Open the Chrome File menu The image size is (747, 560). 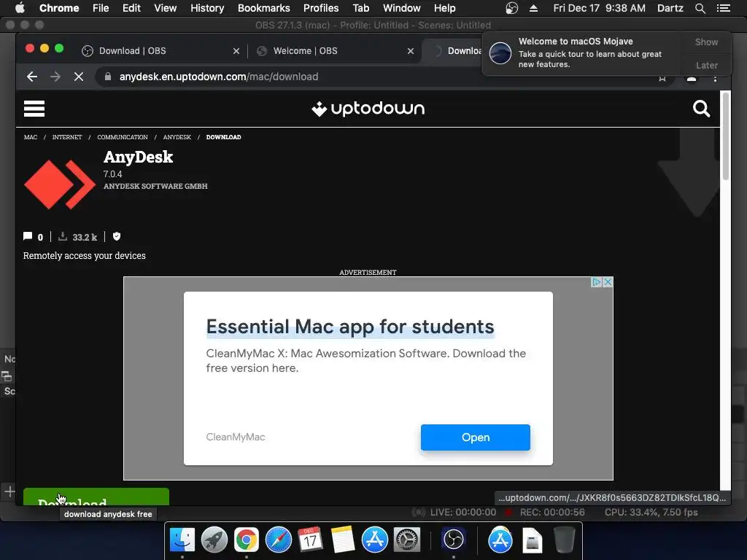click(x=101, y=8)
